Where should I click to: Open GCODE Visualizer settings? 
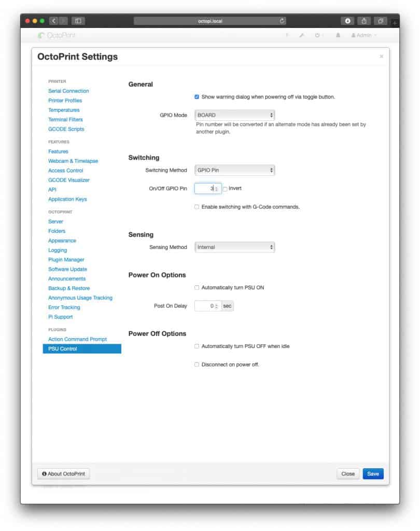pos(69,180)
